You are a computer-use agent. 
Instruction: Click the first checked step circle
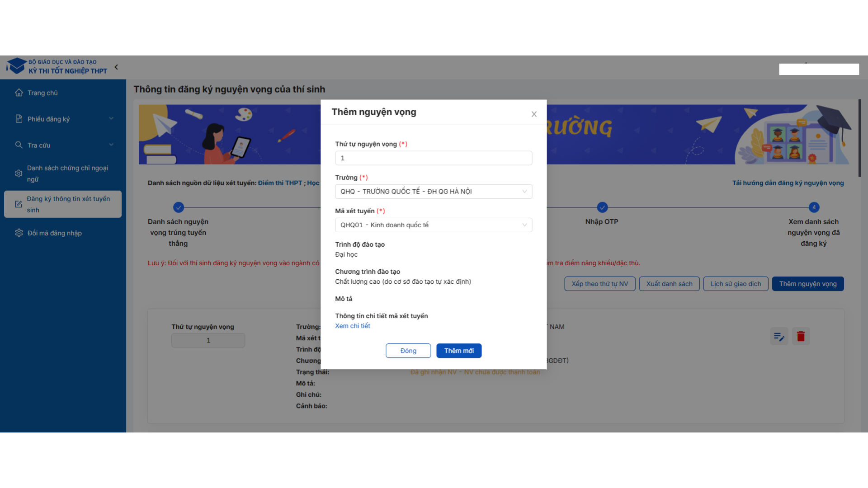[179, 207]
